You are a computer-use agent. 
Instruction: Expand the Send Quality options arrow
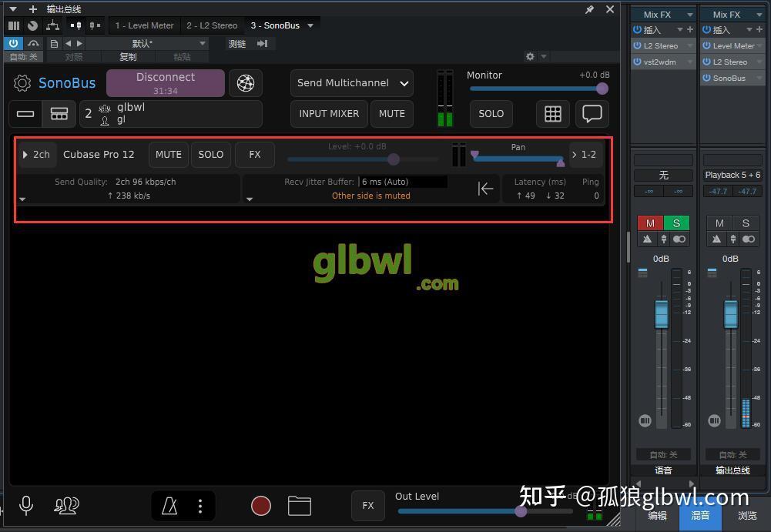click(22, 198)
